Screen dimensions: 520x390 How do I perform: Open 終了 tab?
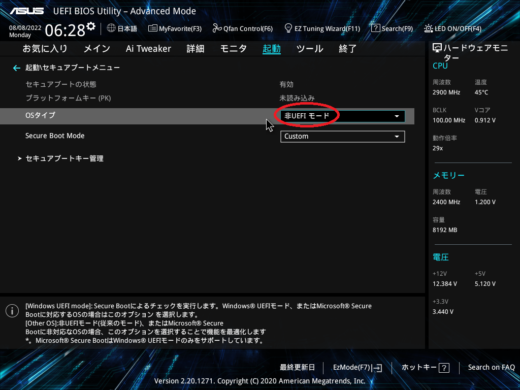tap(347, 49)
